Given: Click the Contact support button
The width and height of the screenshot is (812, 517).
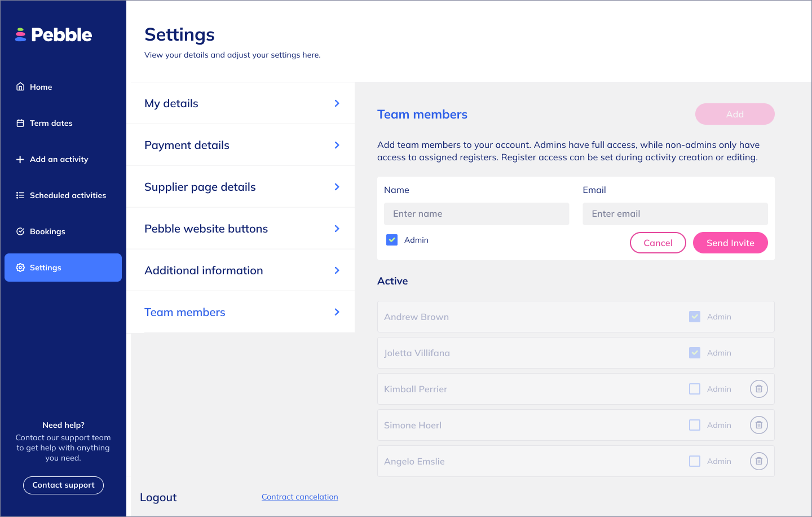Looking at the screenshot, I should pyautogui.click(x=63, y=485).
